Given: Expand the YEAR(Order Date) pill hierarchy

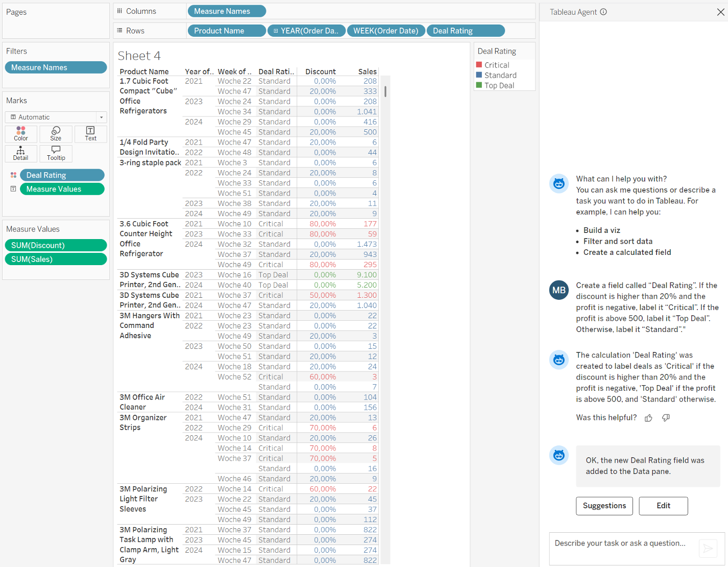Looking at the screenshot, I should 276,31.
